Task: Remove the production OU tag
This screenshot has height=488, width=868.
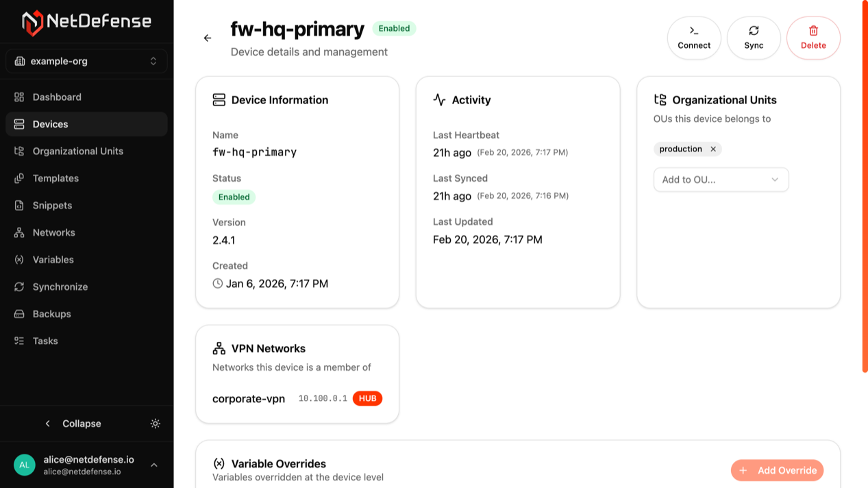Action: (x=713, y=149)
